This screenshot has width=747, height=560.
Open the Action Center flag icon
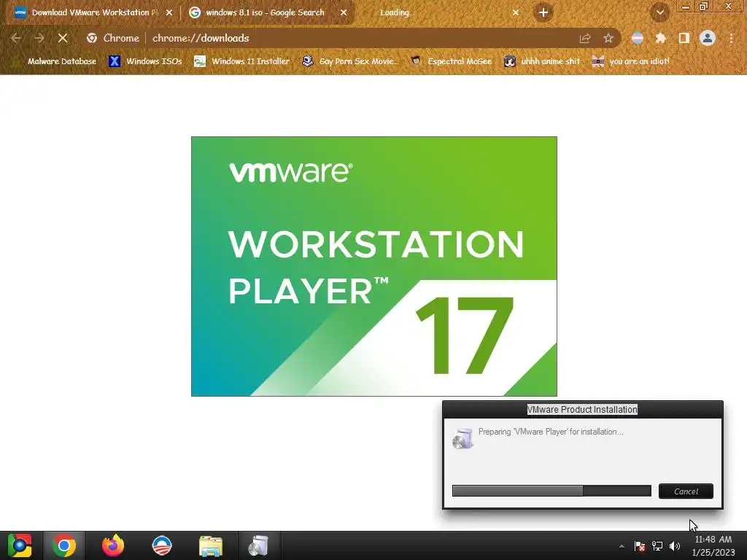point(640,546)
